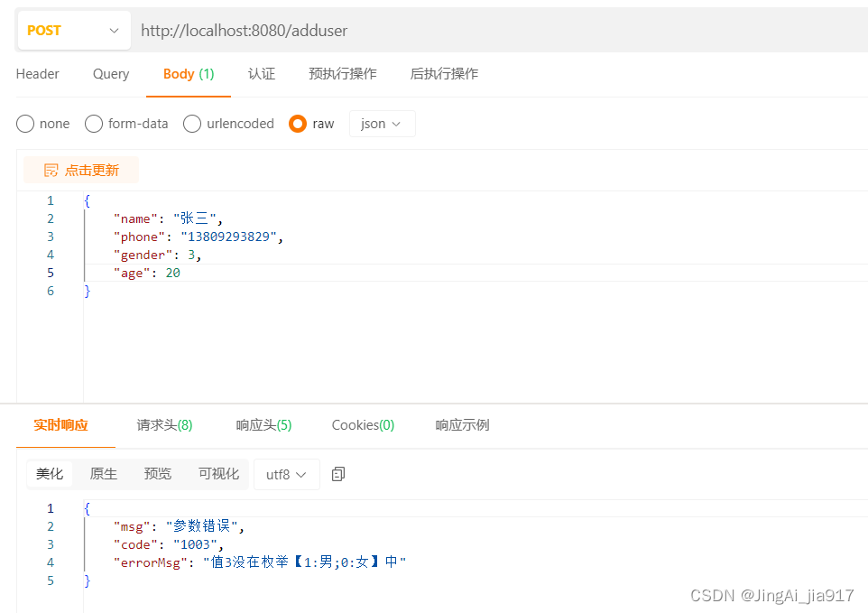The height and width of the screenshot is (613, 868).
Task: Switch to the 预执行操作 tab
Action: pyautogui.click(x=342, y=74)
